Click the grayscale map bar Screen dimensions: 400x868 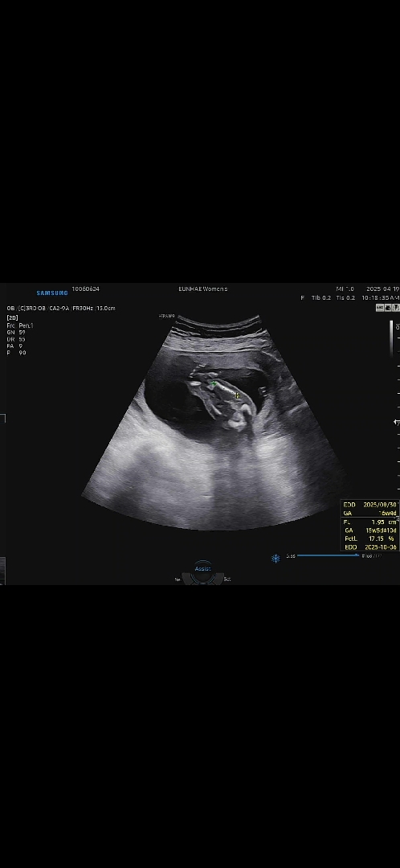click(x=391, y=338)
